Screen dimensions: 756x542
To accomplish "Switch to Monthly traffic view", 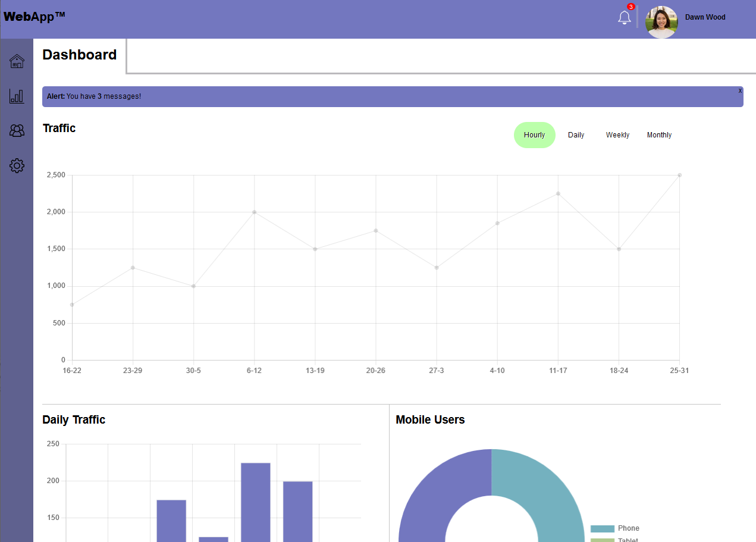I will click(659, 135).
